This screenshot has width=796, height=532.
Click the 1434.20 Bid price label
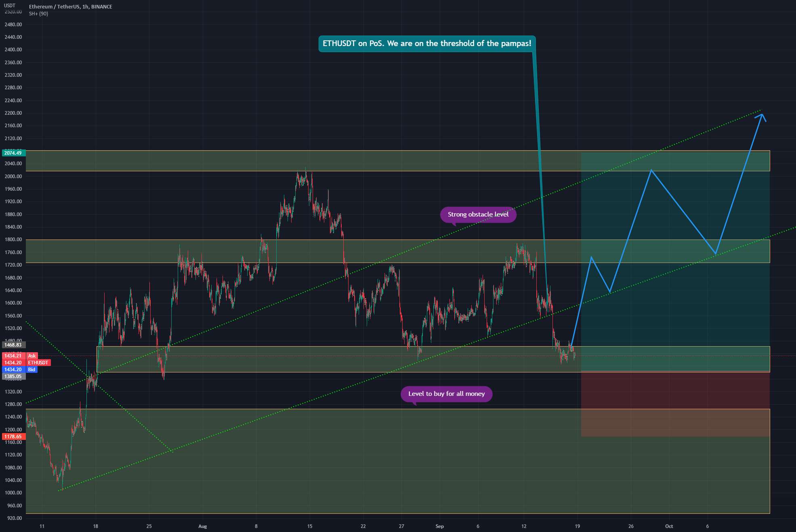14,370
